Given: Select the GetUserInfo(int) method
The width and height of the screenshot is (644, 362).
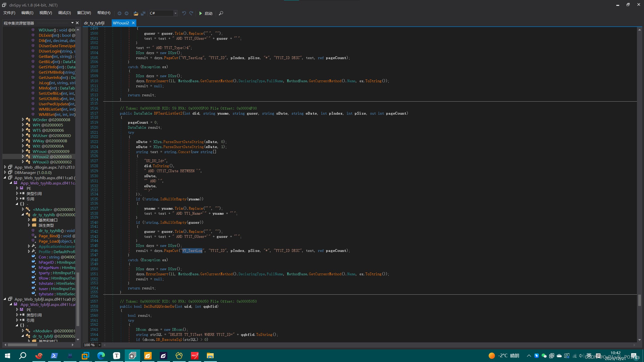Looking at the screenshot, I should 57,77.
